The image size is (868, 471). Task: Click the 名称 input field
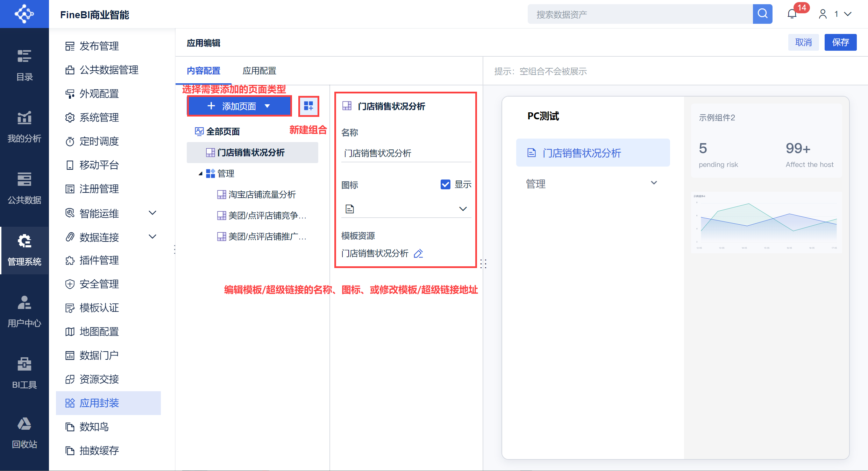[406, 153]
